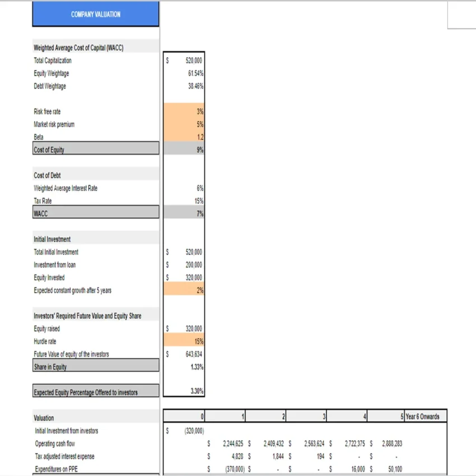This screenshot has width=476, height=476.
Task: Select the Initial Investment heading
Action: coord(52,239)
